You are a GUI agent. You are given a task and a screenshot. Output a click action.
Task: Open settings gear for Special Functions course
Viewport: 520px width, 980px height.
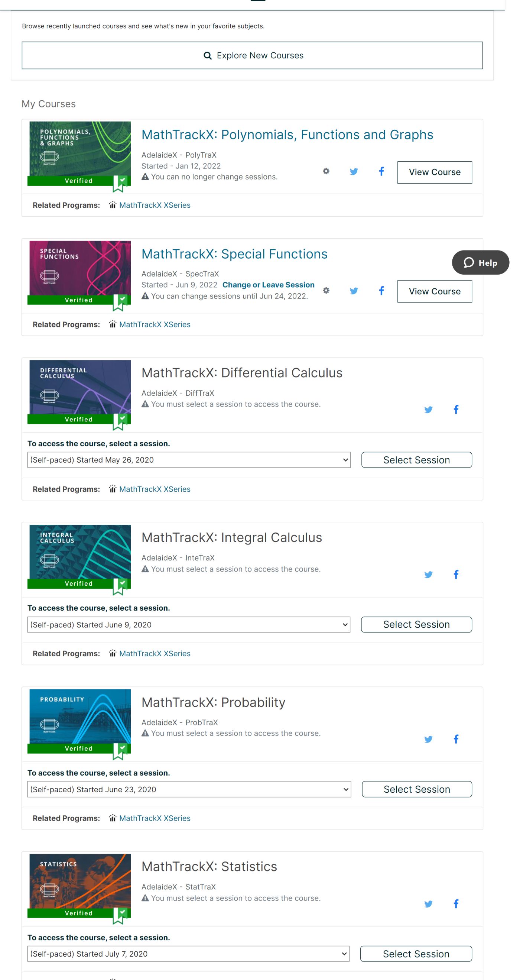coord(326,291)
